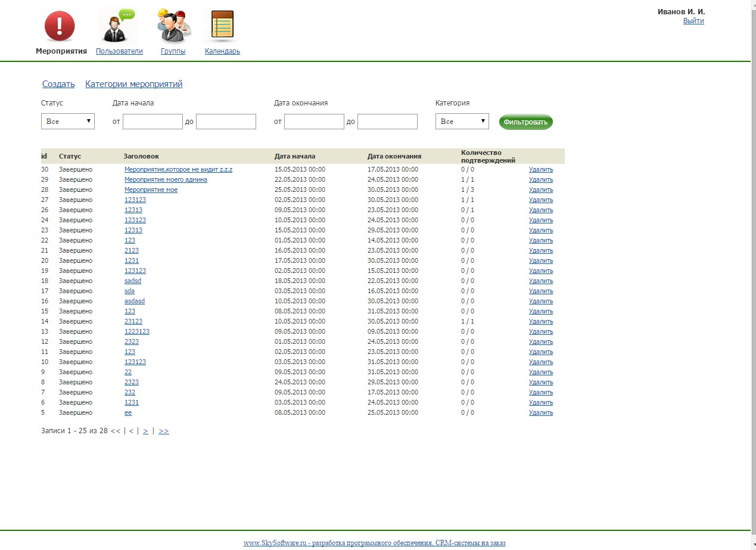The height and width of the screenshot is (550, 756).
Task: Click the red exclamation Мероприятия icon
Action: [60, 27]
